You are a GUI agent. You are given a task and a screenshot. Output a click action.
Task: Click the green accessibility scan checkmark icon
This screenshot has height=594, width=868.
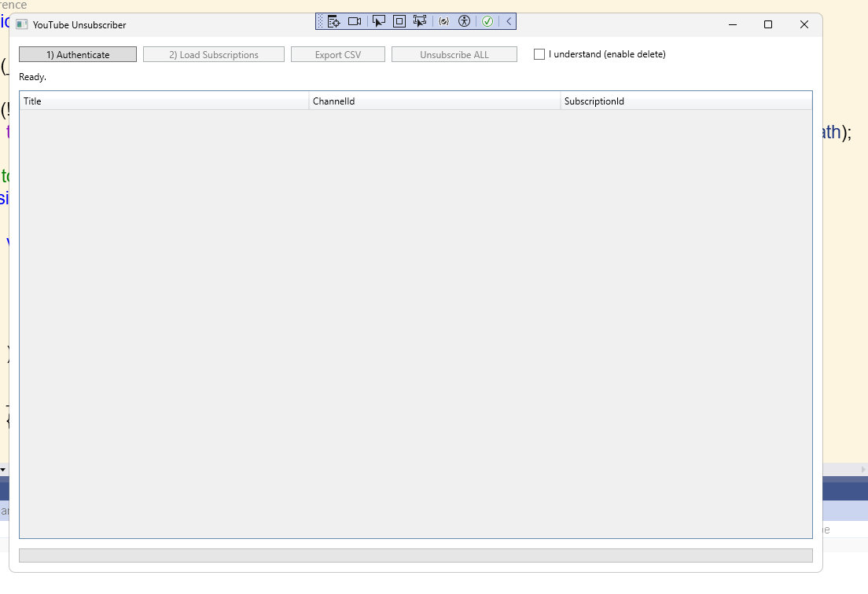(x=487, y=21)
